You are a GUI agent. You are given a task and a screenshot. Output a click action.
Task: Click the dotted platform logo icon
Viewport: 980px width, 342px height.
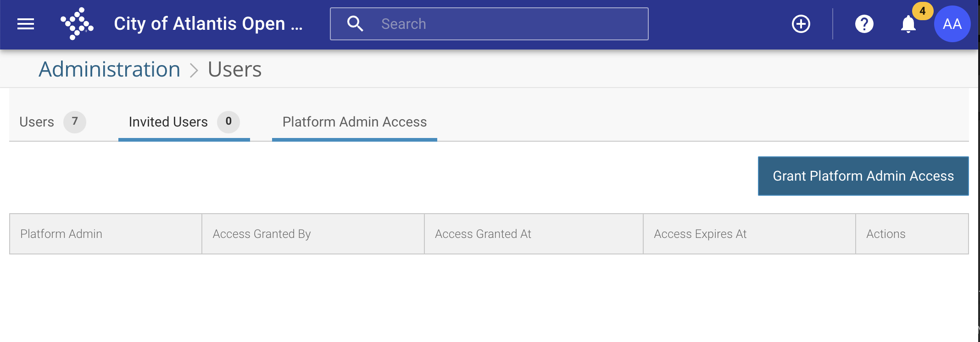[x=77, y=24]
